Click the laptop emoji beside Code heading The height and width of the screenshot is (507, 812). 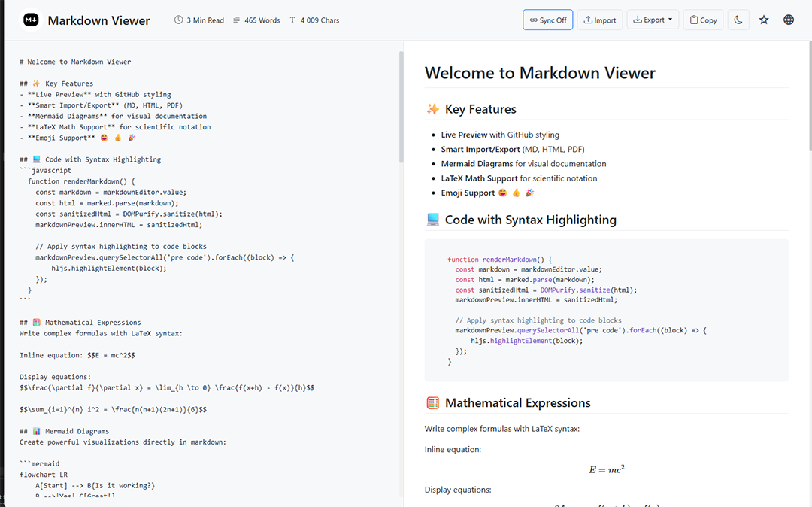[x=432, y=220]
